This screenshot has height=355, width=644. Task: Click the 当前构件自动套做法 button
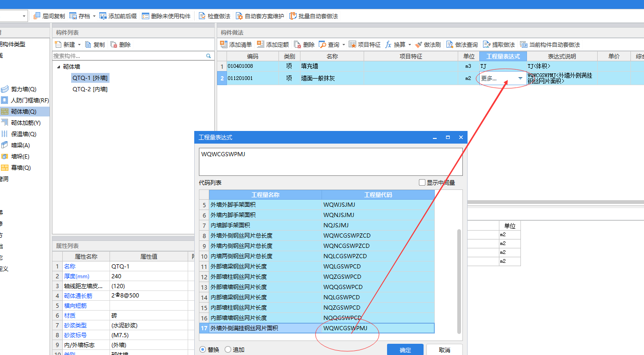click(550, 44)
